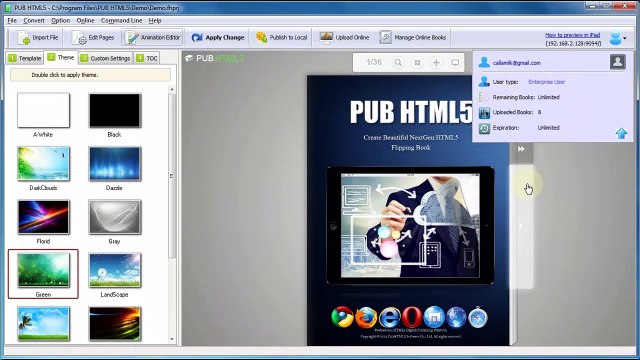Click Upload Online button
Screen dimensions: 640x360
coord(344,38)
